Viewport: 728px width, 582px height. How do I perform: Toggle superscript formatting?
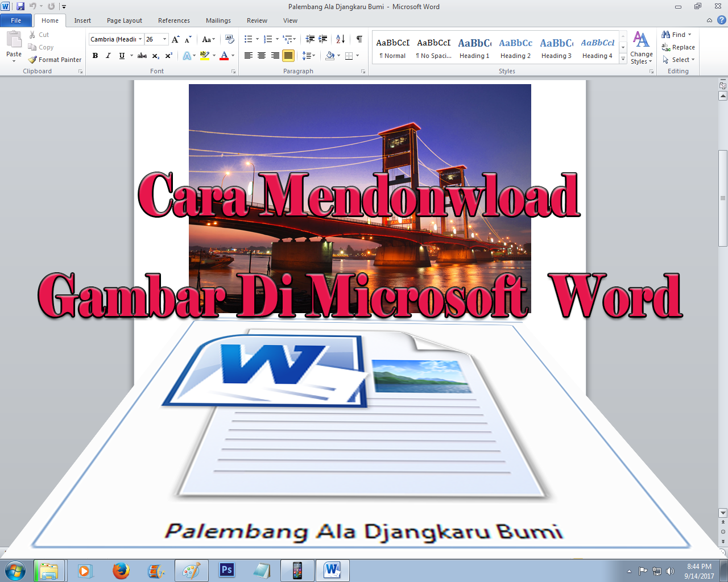tap(168, 56)
